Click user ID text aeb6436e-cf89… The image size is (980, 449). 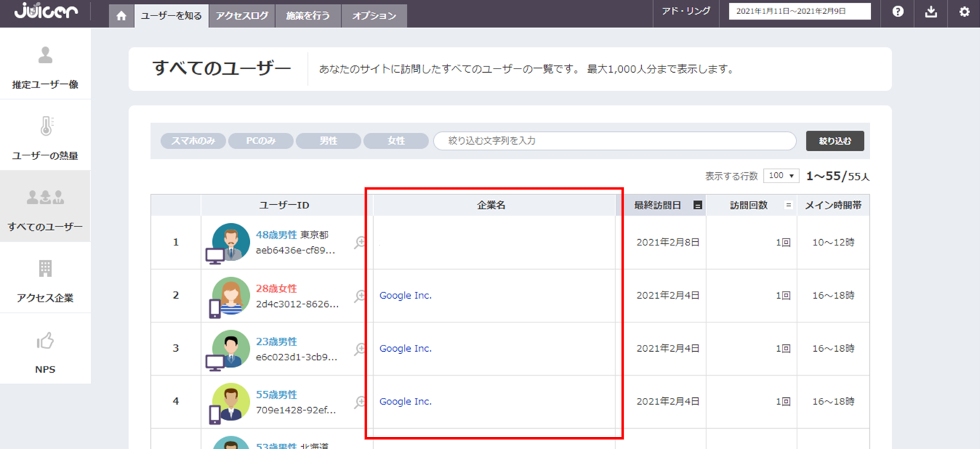point(296,250)
